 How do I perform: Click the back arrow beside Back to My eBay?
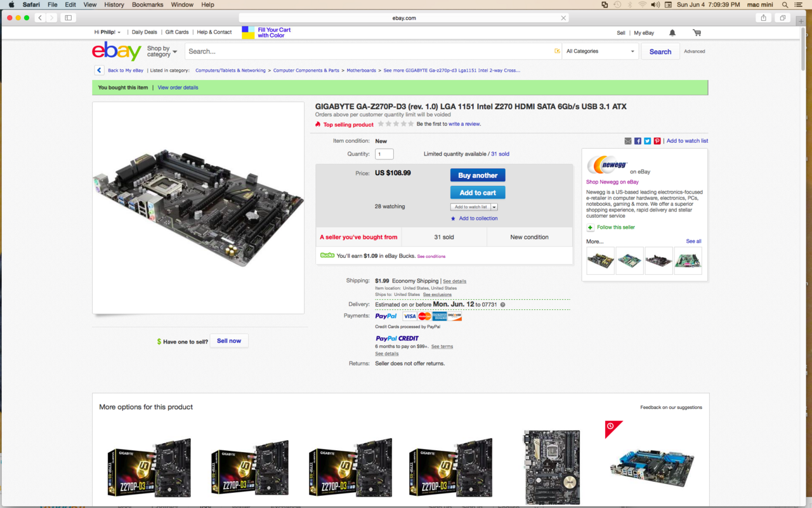99,70
